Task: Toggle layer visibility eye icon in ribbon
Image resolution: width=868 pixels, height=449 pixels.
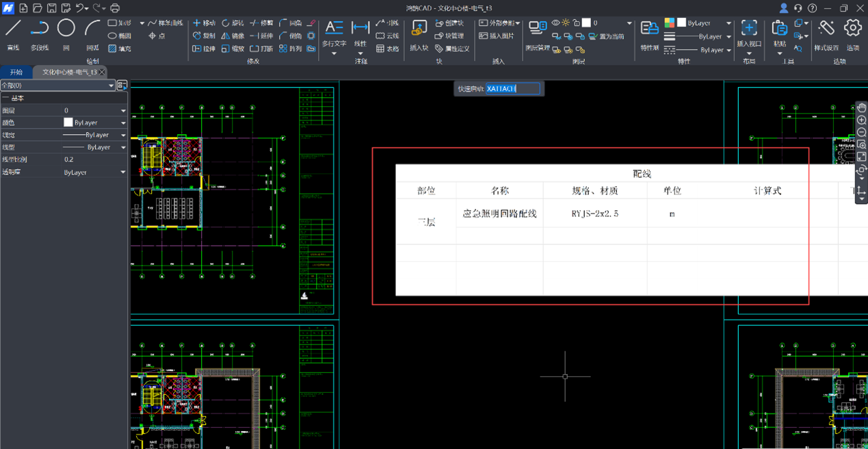Action: point(555,23)
